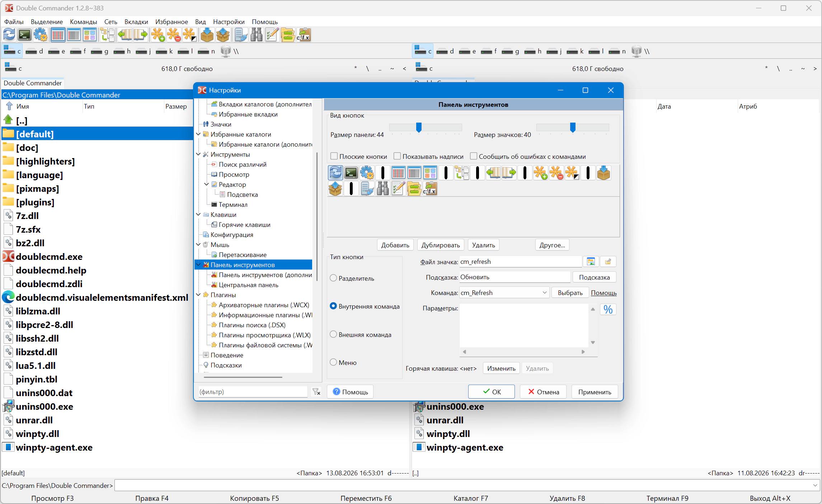Click asterisk-plus select group icon in main toolbar
Image resolution: width=822 pixels, height=504 pixels.
point(158,35)
